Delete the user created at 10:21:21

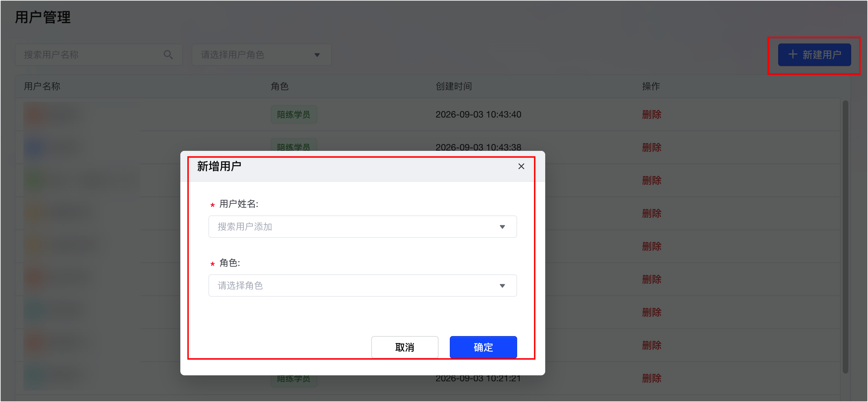[652, 378]
